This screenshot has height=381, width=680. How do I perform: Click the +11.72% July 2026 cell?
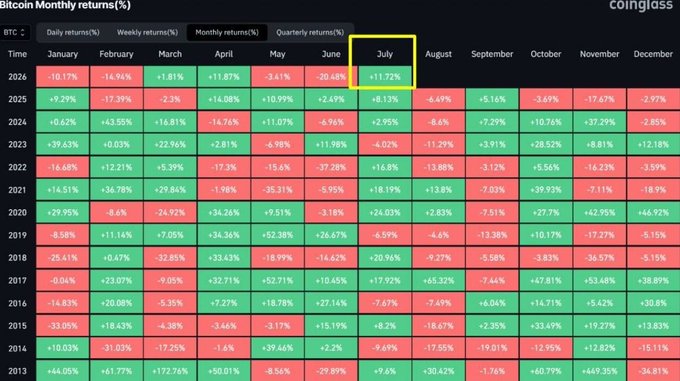coord(385,77)
